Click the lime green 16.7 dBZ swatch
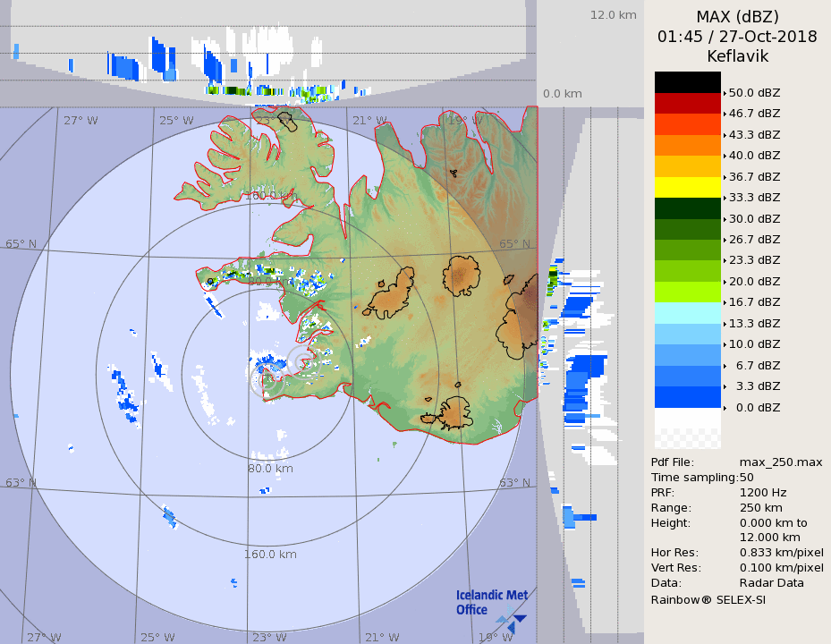Image resolution: width=831 pixels, height=644 pixels. [687, 292]
